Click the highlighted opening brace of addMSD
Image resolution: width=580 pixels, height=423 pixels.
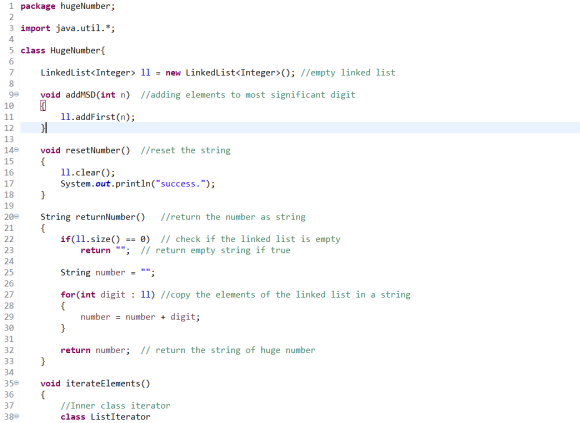[43, 106]
